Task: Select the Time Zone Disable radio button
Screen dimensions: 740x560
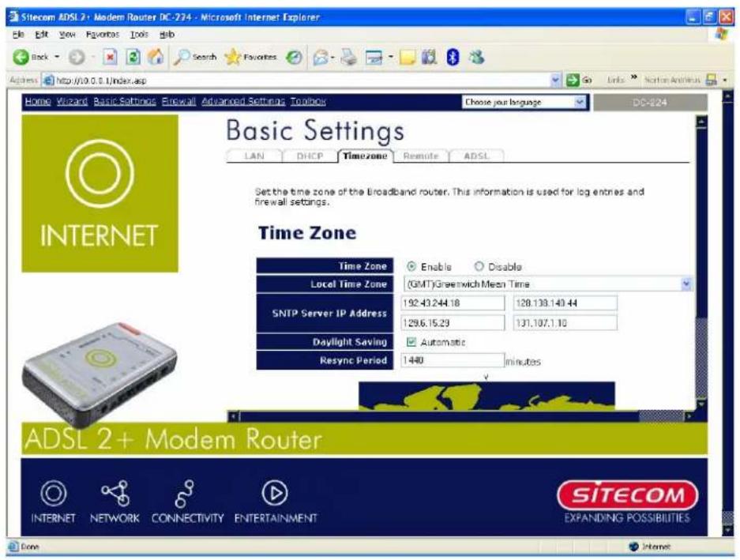Action: [479, 266]
